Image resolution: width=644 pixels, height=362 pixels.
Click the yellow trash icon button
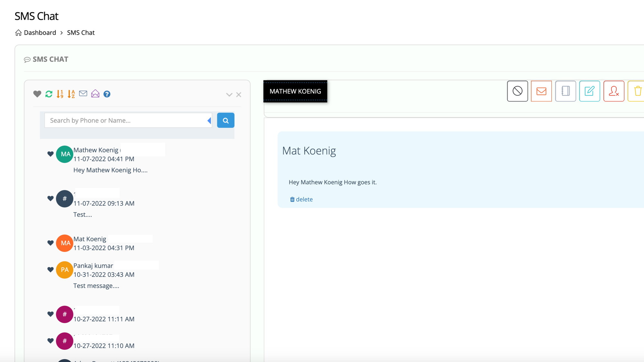point(637,91)
